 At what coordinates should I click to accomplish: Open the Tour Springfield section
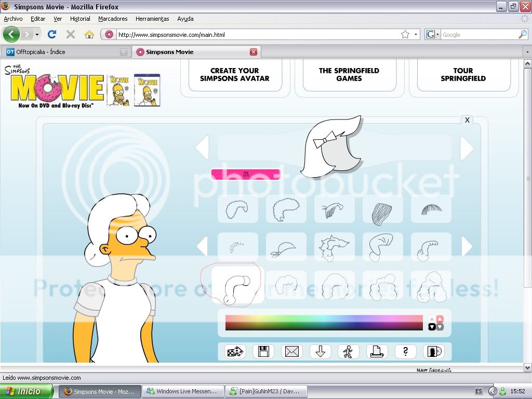click(x=463, y=75)
